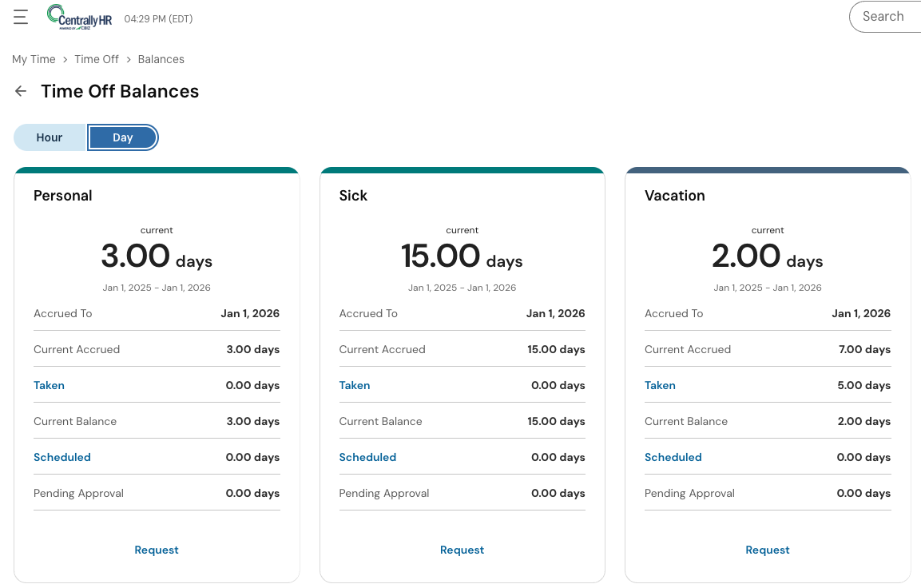View Taken details for Vacation
Image resolution: width=921 pixels, height=588 pixels.
point(660,385)
